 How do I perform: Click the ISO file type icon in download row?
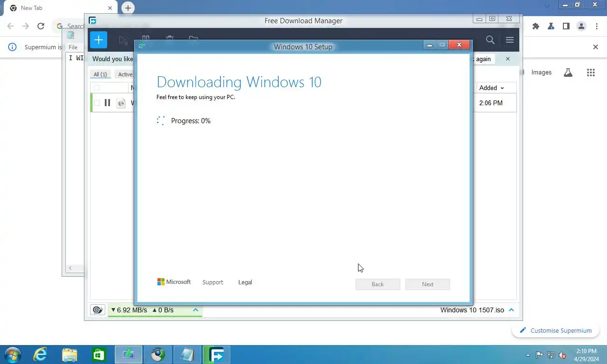click(x=121, y=103)
